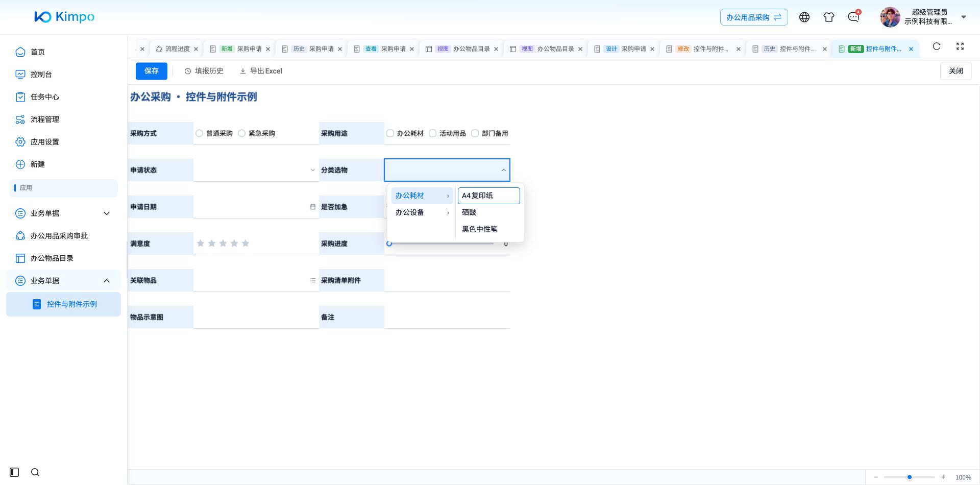Check the 部门备用 checkbox
The width and height of the screenshot is (980, 485).
(475, 133)
